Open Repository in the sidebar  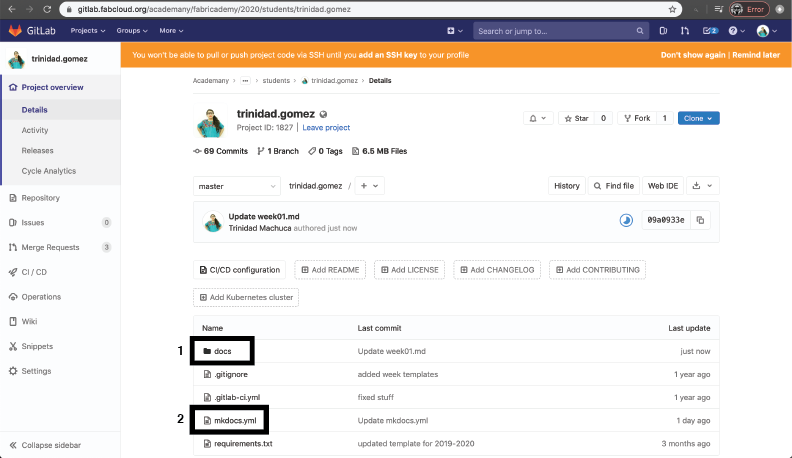[x=40, y=198]
